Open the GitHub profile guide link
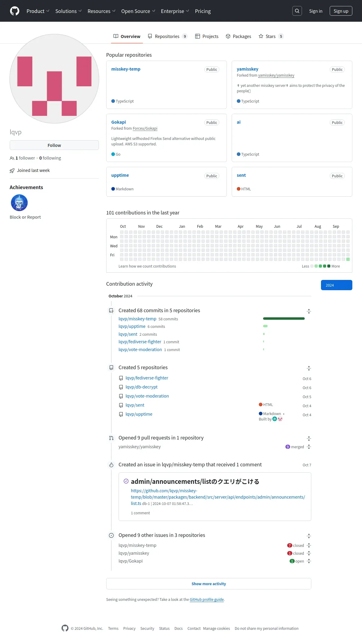 (x=207, y=599)
